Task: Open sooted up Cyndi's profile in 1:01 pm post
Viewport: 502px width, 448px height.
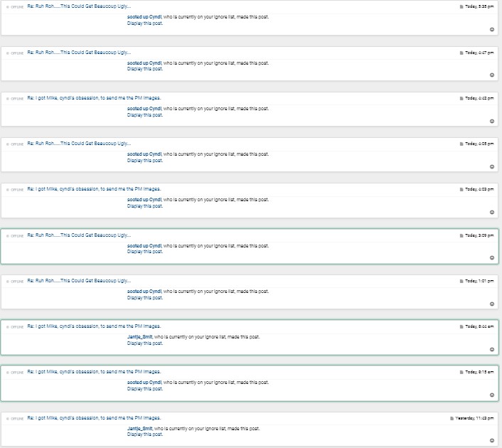Action: point(144,292)
